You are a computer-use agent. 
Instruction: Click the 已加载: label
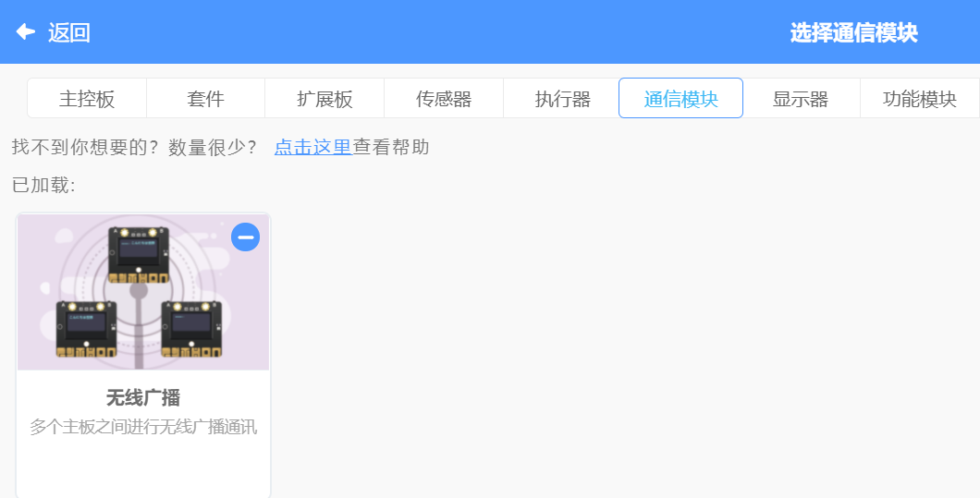point(43,185)
